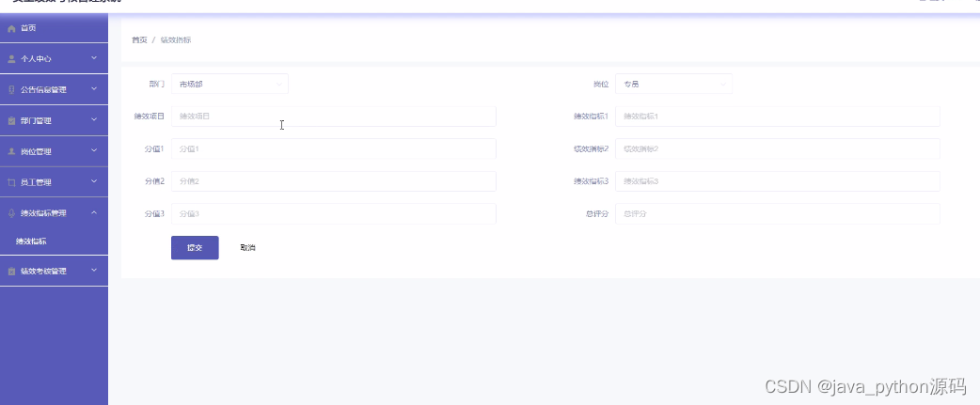Click the square icon beside 员工管理
The image size is (980, 405).
click(x=11, y=183)
